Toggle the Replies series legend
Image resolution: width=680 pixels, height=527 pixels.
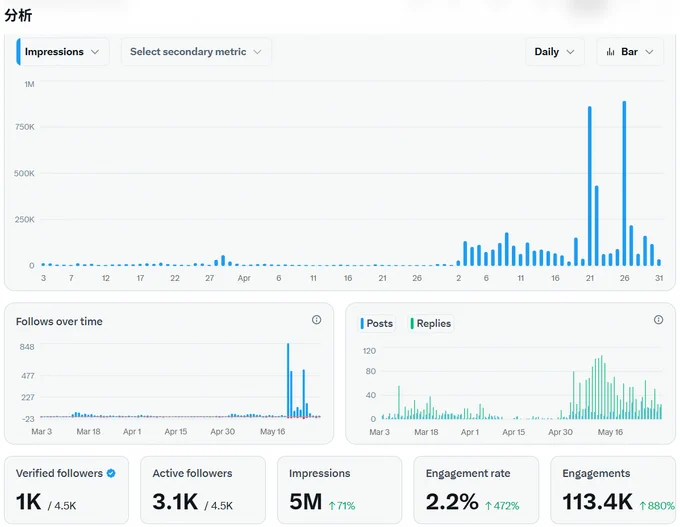click(431, 324)
